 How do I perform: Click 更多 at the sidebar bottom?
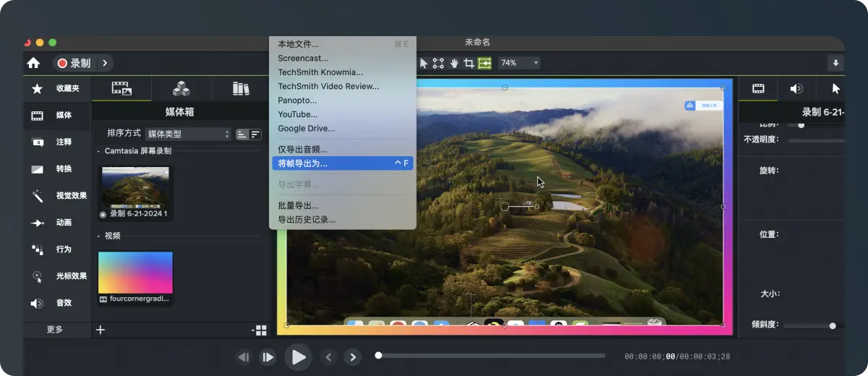tap(55, 330)
